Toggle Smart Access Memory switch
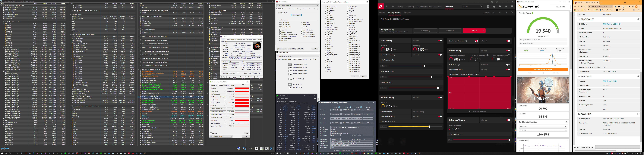The image size is (644, 155). tap(508, 41)
